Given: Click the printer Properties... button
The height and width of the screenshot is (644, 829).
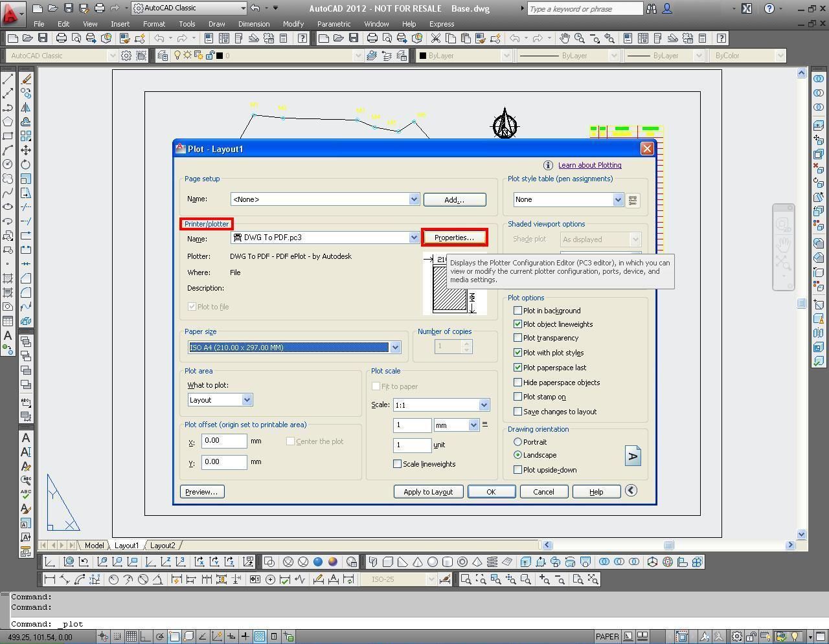Looking at the screenshot, I should [x=455, y=238].
